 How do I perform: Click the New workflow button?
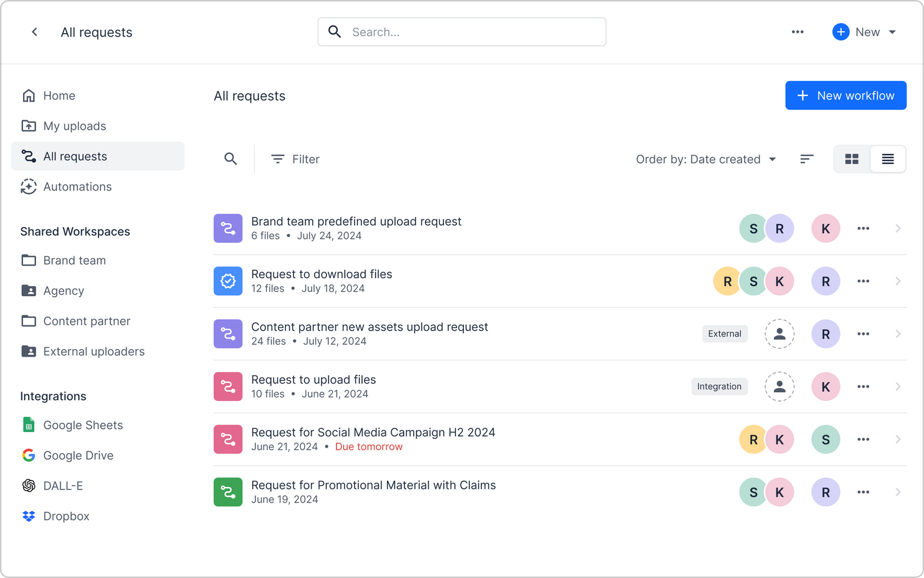pos(845,95)
